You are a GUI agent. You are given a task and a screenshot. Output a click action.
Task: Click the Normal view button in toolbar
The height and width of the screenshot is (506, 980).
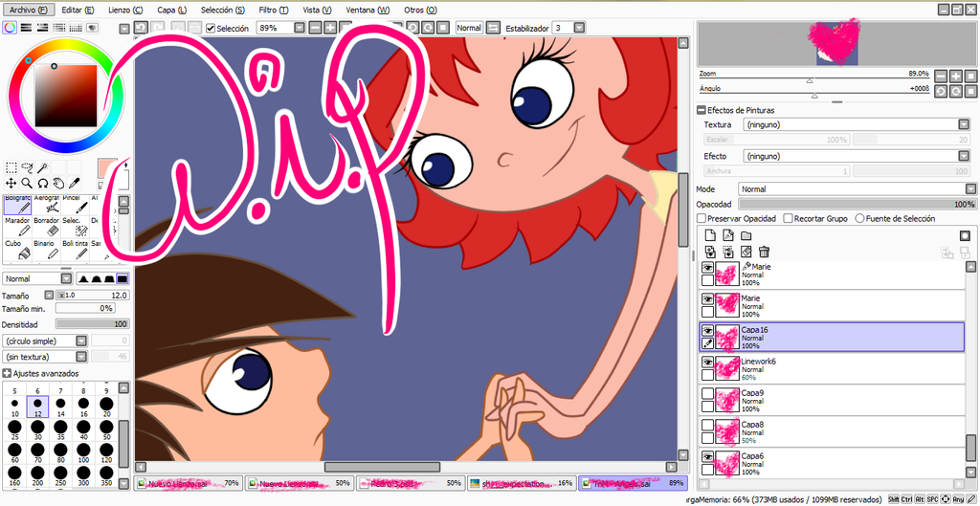point(469,28)
